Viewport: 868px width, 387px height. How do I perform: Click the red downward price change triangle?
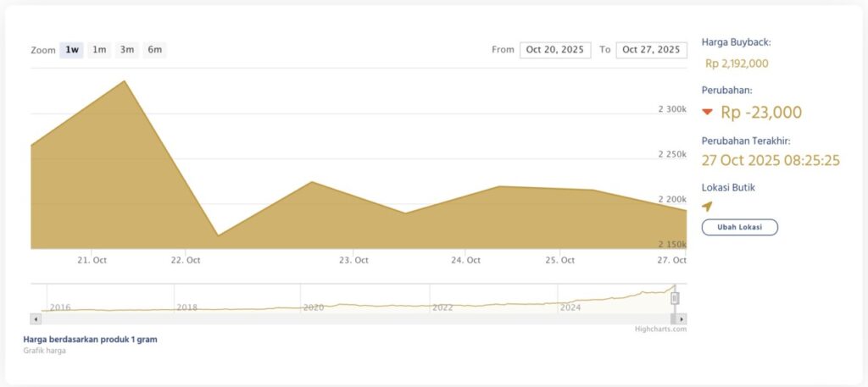(x=707, y=113)
